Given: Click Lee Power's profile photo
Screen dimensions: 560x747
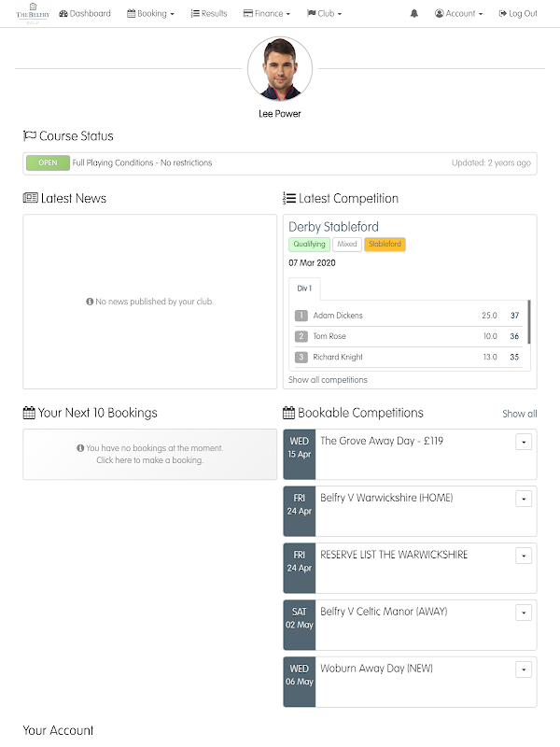Looking at the screenshot, I should coord(280,71).
